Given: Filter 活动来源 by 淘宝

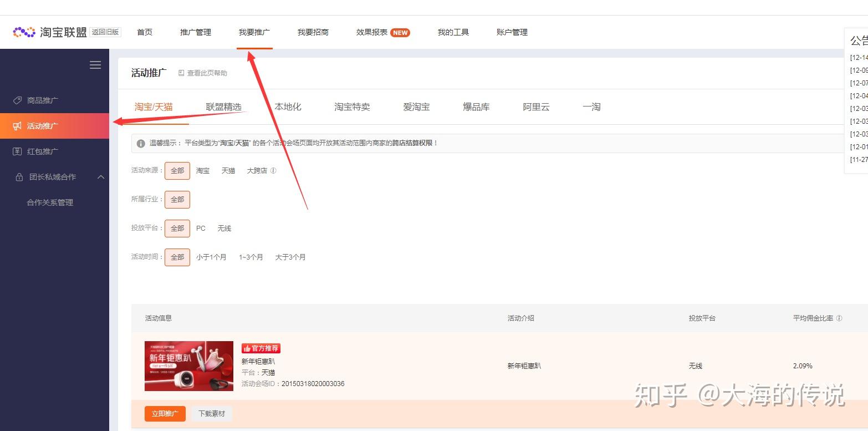Looking at the screenshot, I should (x=203, y=171).
